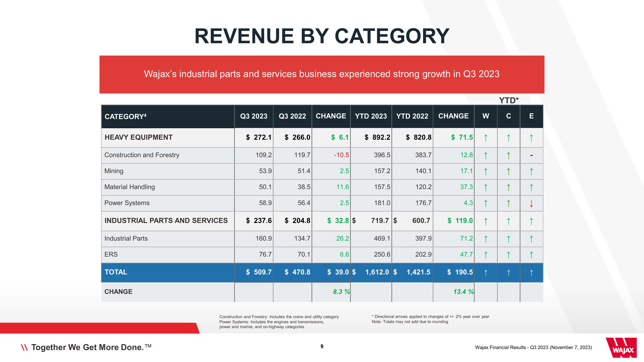Click the Mining row E column up arrow
This screenshot has width=644, height=362.
[x=531, y=172]
